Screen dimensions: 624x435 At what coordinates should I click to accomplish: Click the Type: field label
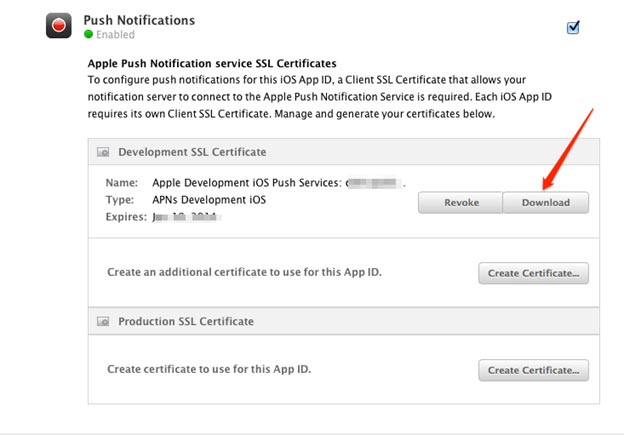point(120,200)
